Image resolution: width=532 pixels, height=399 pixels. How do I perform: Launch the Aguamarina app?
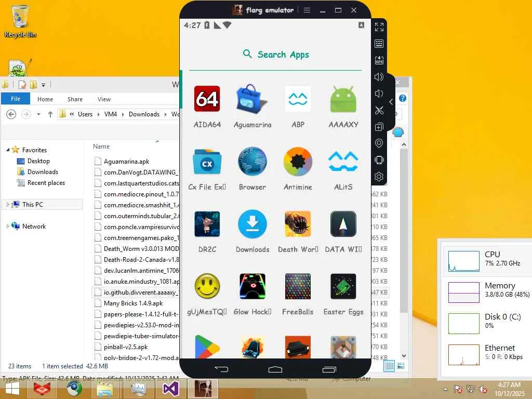(x=252, y=99)
